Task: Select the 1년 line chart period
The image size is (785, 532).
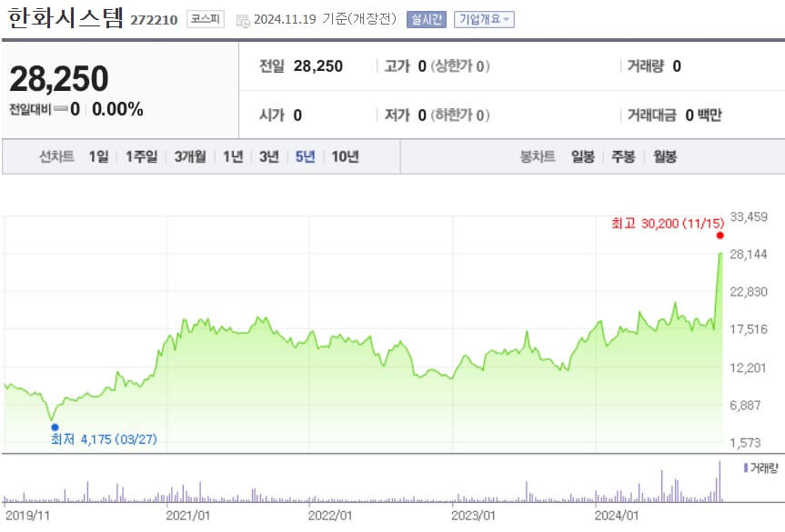Action: coord(233,156)
